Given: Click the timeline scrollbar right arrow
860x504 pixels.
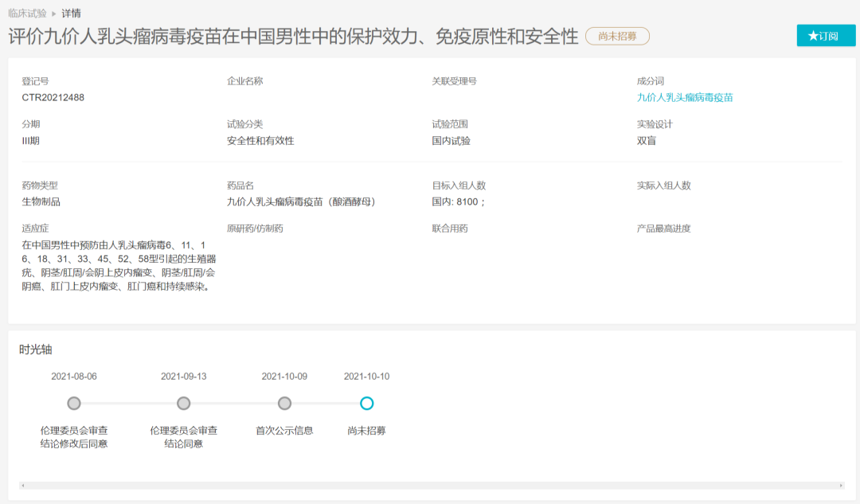Looking at the screenshot, I should pyautogui.click(x=841, y=485).
